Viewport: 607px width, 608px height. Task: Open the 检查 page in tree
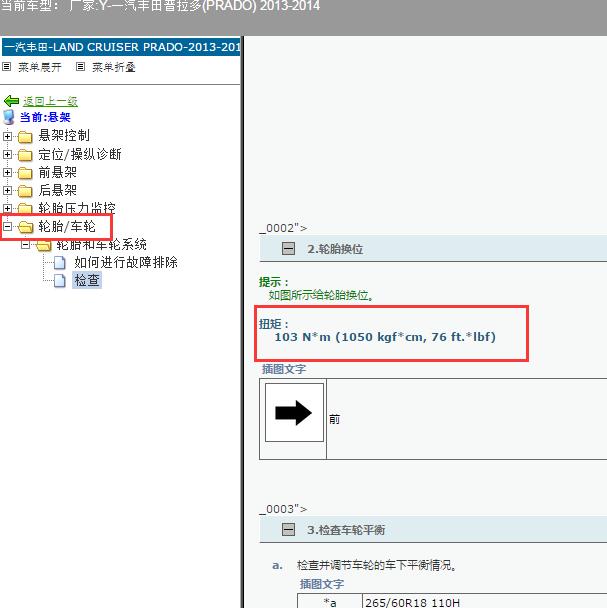[87, 280]
